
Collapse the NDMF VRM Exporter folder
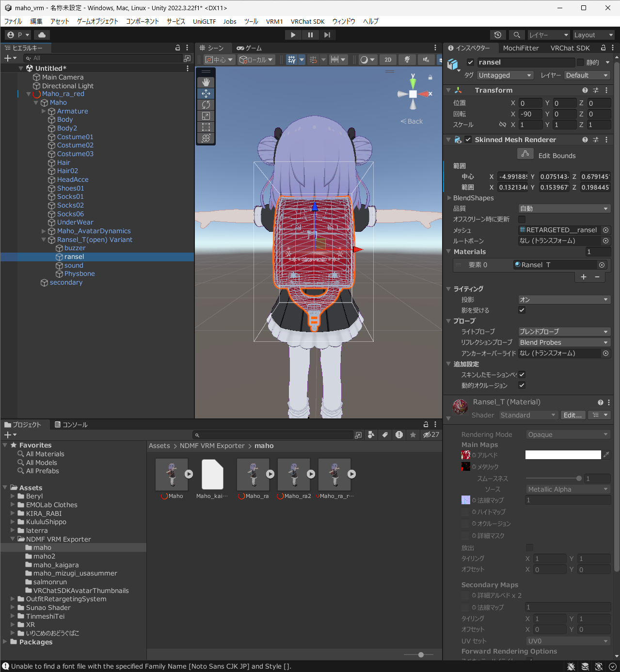click(x=13, y=539)
